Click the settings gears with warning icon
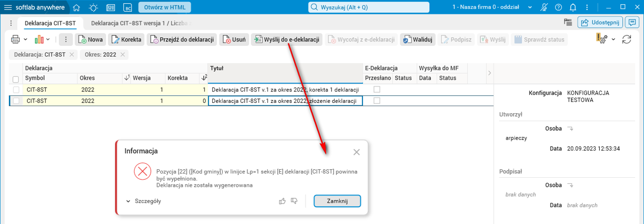The height and width of the screenshot is (224, 644). pyautogui.click(x=602, y=39)
